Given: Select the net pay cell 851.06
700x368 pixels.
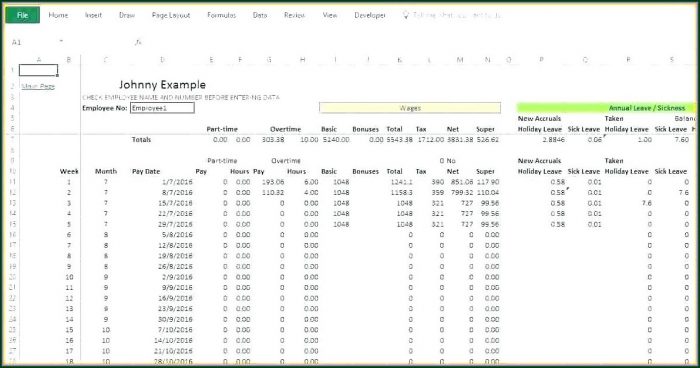Looking at the screenshot, I should click(x=462, y=182).
